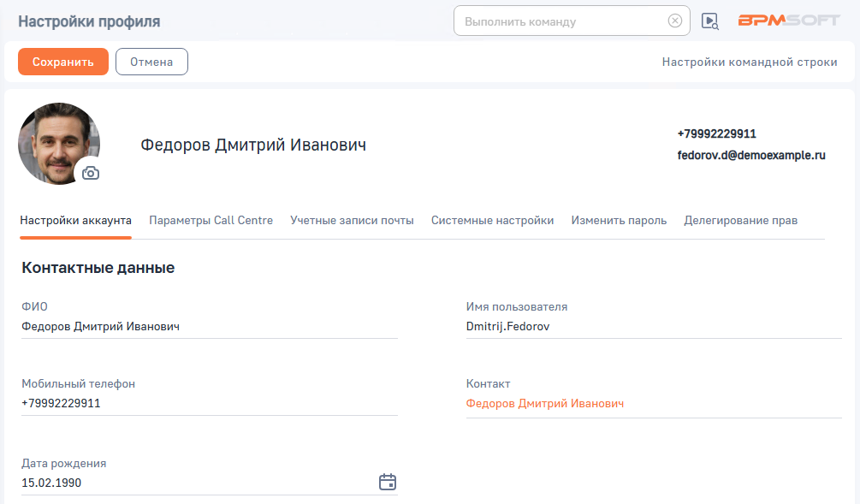Click Сохранить button
Viewport: 860px width, 504px height.
pyautogui.click(x=63, y=62)
